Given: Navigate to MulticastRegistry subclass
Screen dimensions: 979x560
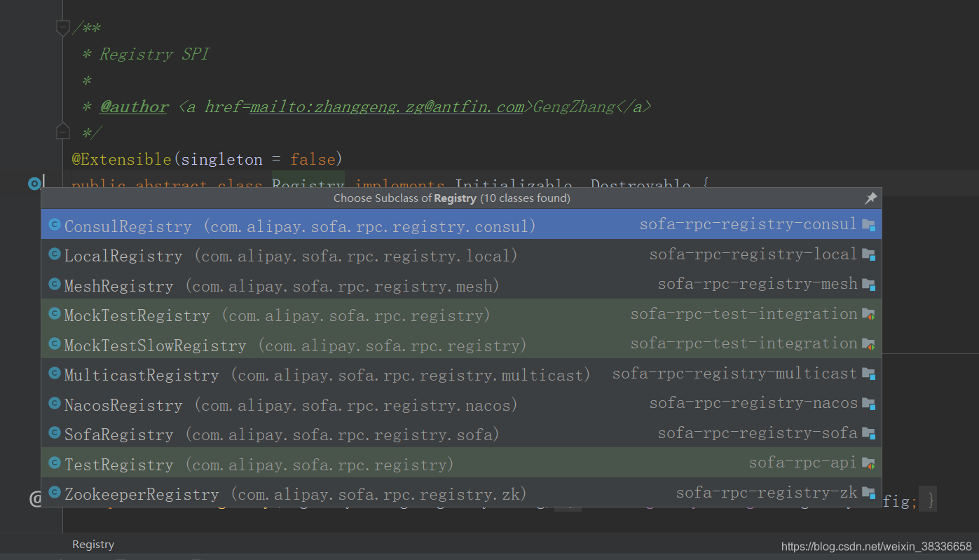Looking at the screenshot, I should (x=461, y=374).
